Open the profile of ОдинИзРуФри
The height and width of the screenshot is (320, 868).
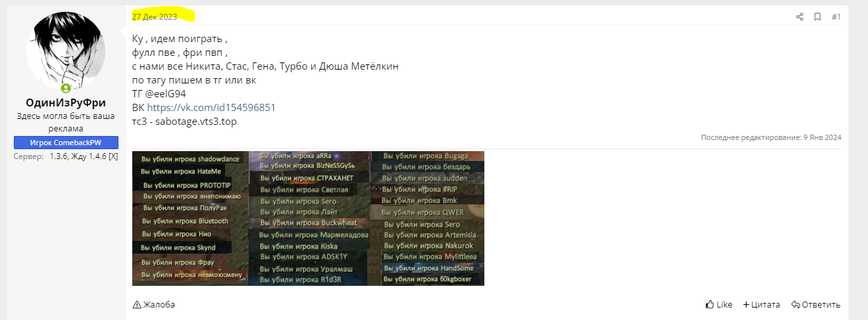click(66, 103)
